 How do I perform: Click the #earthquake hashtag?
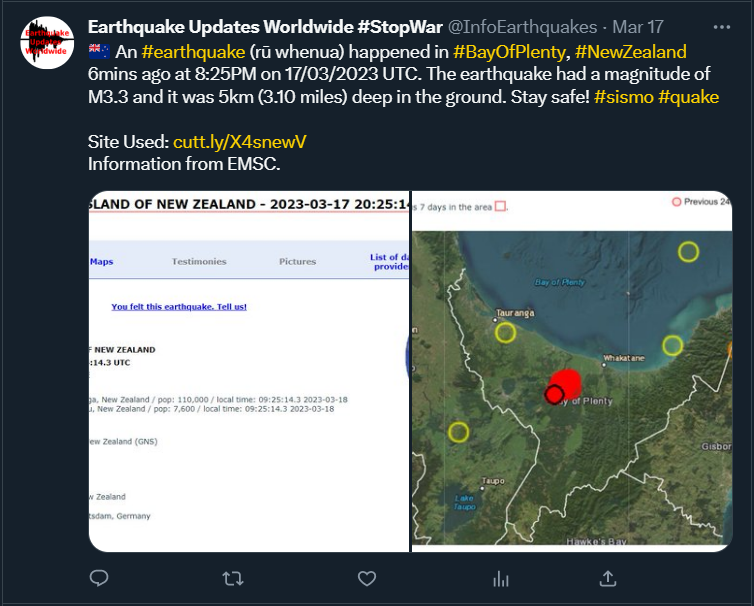click(x=187, y=50)
